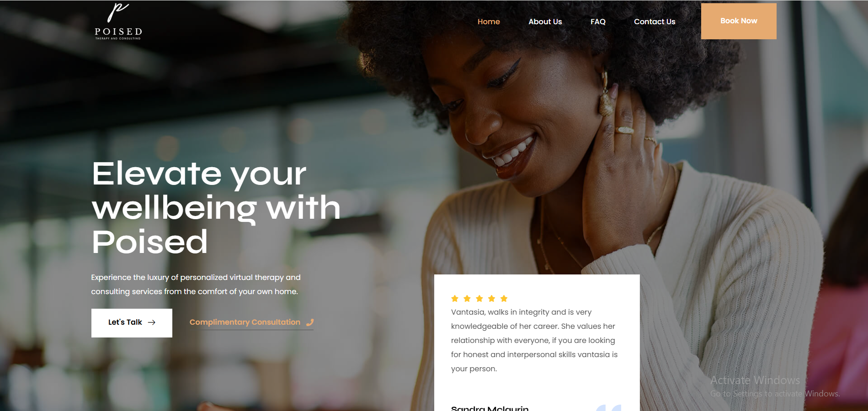868x411 pixels.
Task: Click the fifth star in the testimonial card
Action: tap(504, 299)
